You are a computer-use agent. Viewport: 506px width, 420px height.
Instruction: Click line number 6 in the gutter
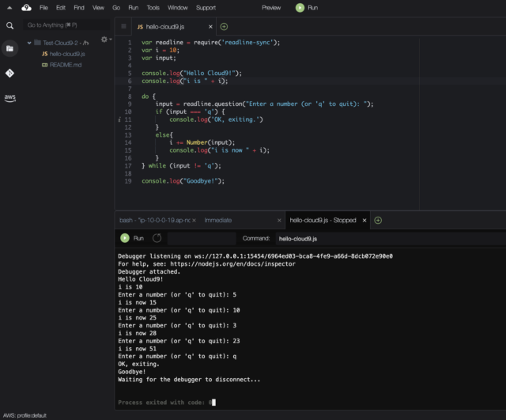130,81
